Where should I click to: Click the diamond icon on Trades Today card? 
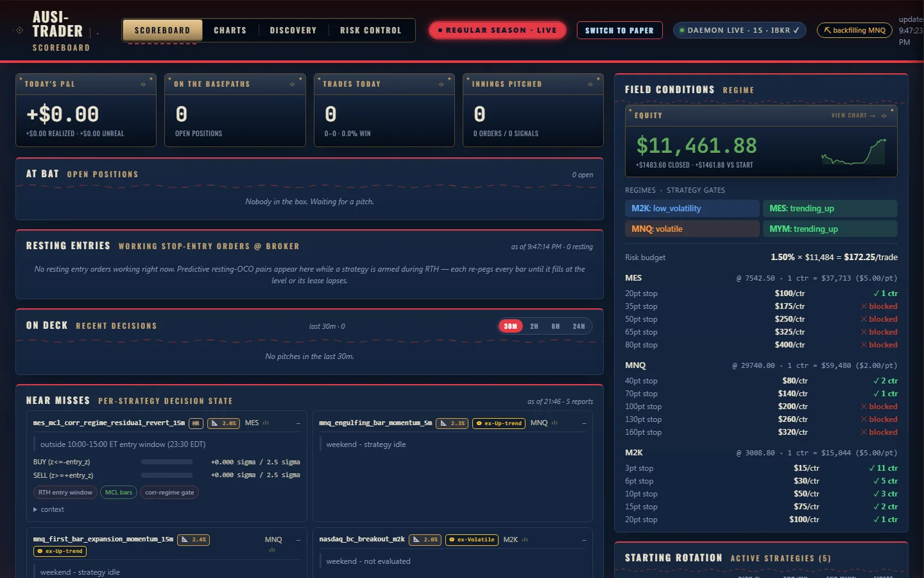(441, 84)
